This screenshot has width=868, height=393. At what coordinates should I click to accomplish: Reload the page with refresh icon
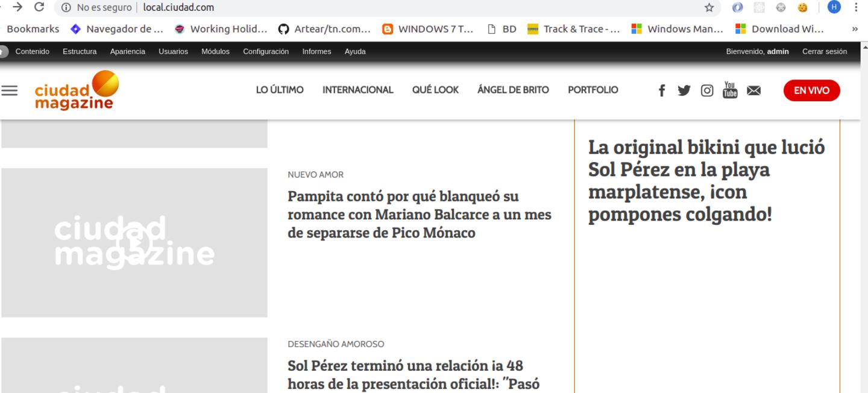pyautogui.click(x=39, y=7)
